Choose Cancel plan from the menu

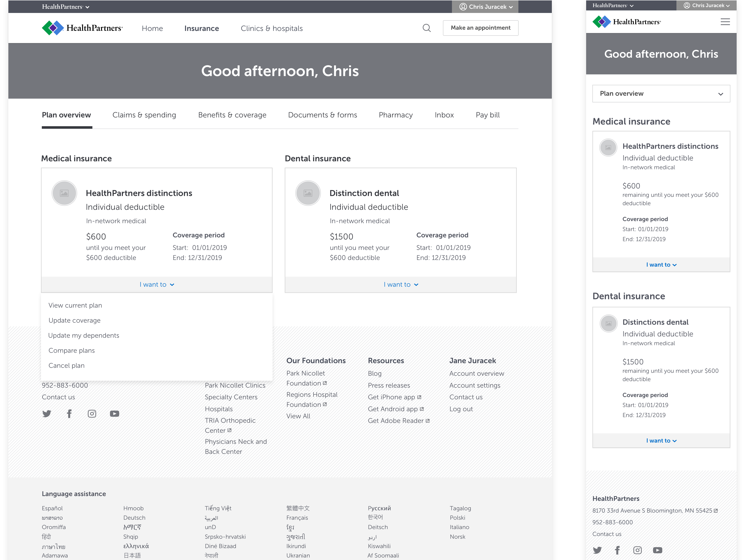66,366
